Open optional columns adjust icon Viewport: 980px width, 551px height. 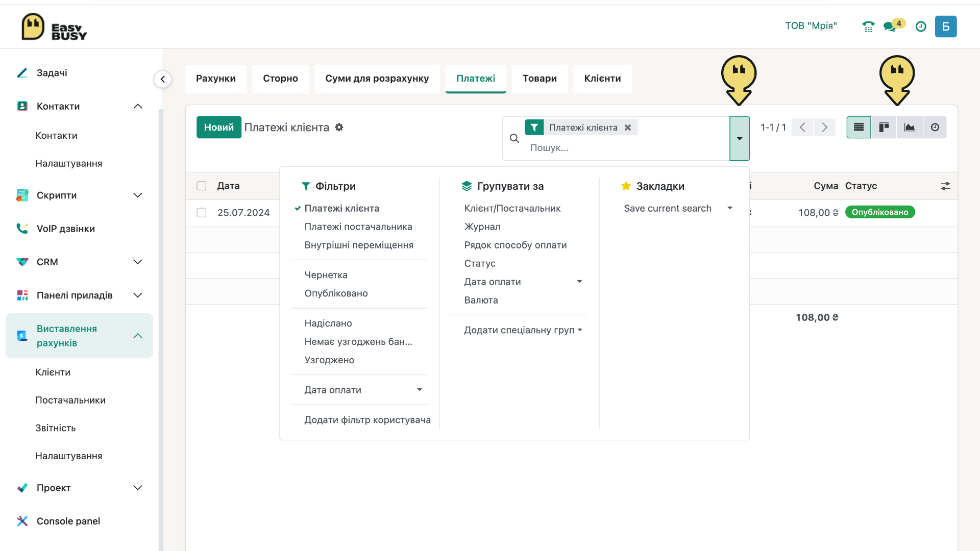coord(945,186)
